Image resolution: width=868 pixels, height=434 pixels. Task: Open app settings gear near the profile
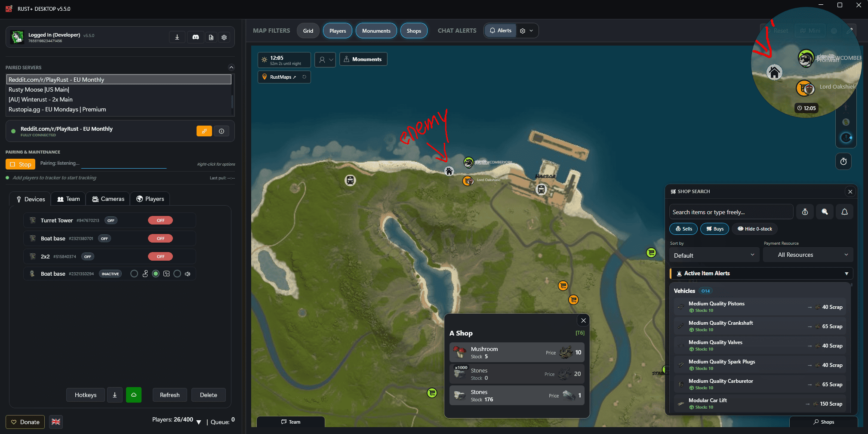coord(224,37)
